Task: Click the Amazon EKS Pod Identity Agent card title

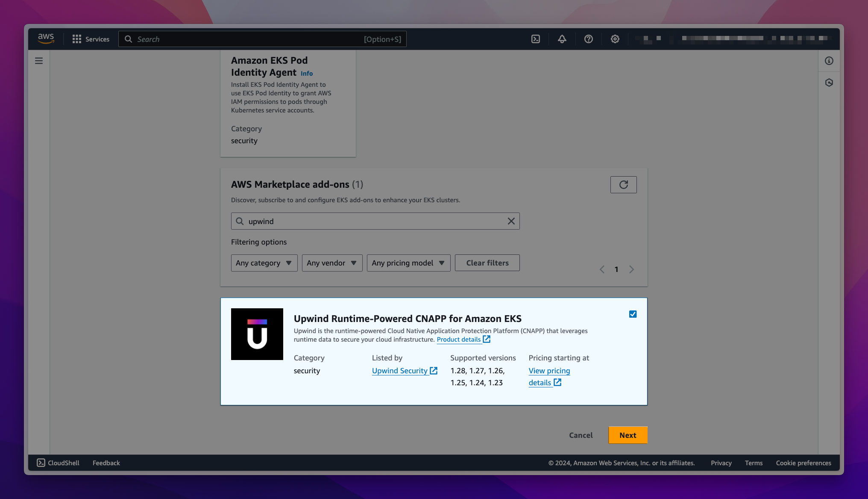Action: 269,67
